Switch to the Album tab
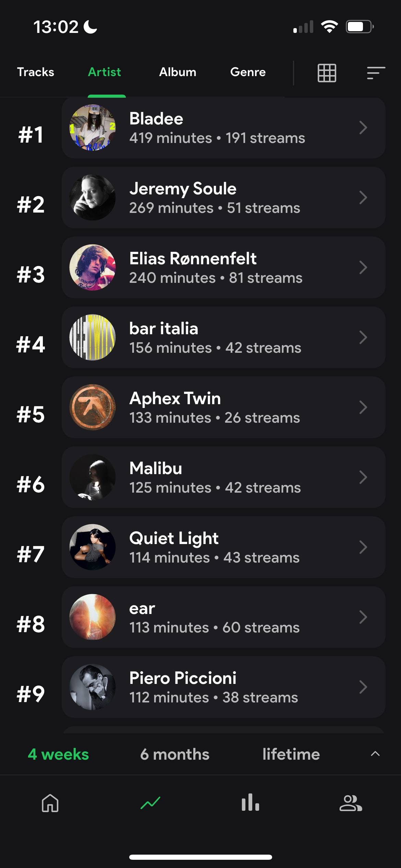The image size is (401, 868). tap(178, 72)
